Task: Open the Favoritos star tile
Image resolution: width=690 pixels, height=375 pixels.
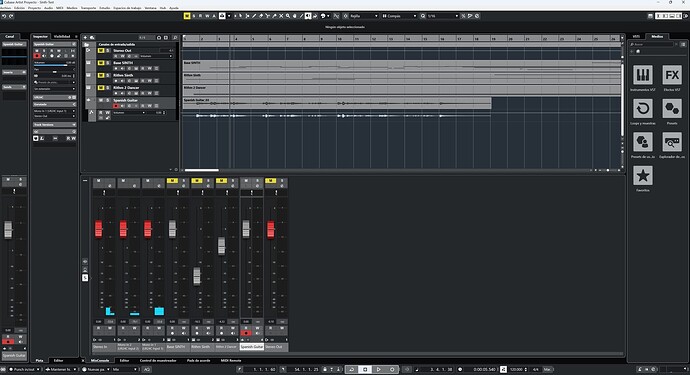Action: coord(643,176)
